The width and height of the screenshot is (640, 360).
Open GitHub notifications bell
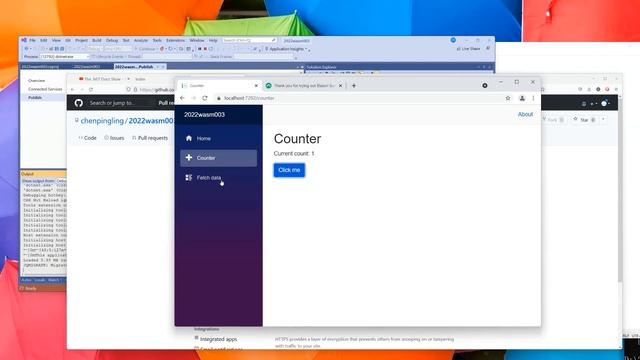584,104
